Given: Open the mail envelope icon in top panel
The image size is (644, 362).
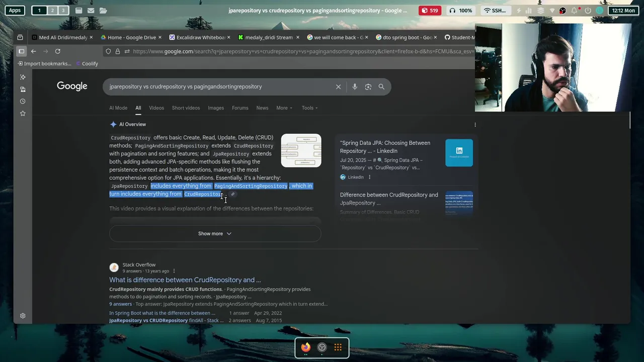Looking at the screenshot, I should click(91, 10).
